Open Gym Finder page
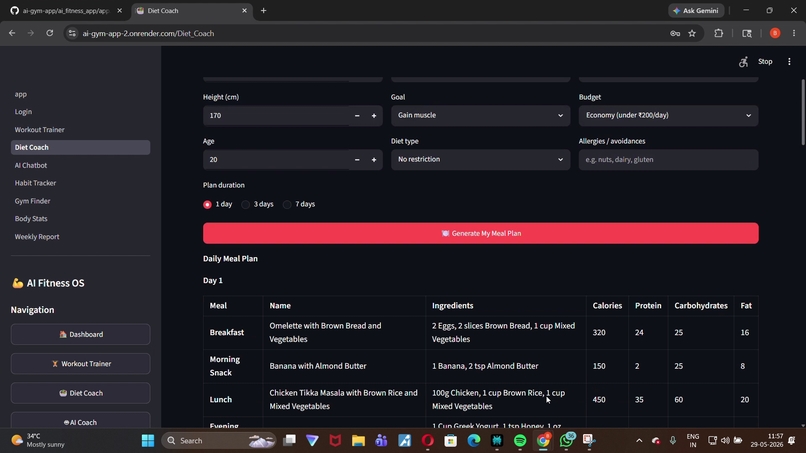 (32, 201)
